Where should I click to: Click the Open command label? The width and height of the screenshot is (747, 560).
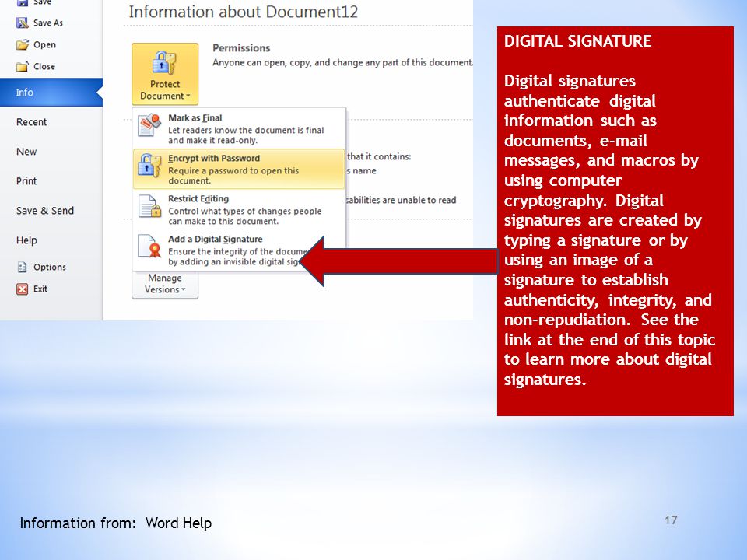(x=45, y=45)
